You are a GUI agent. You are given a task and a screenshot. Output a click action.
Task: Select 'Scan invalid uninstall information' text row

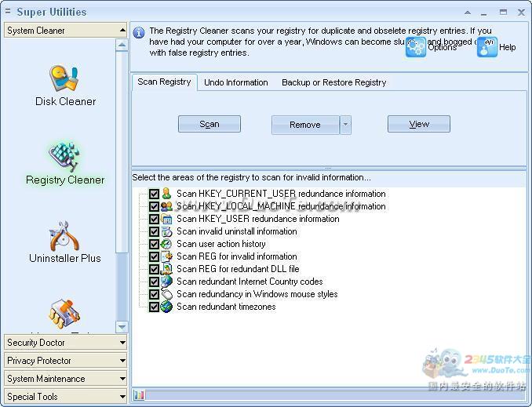[x=237, y=231]
